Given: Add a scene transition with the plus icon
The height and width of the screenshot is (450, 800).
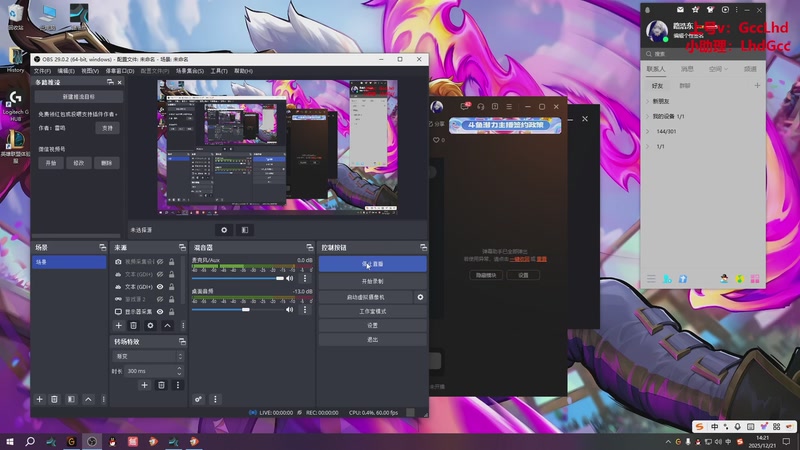Looking at the screenshot, I should click(x=144, y=385).
